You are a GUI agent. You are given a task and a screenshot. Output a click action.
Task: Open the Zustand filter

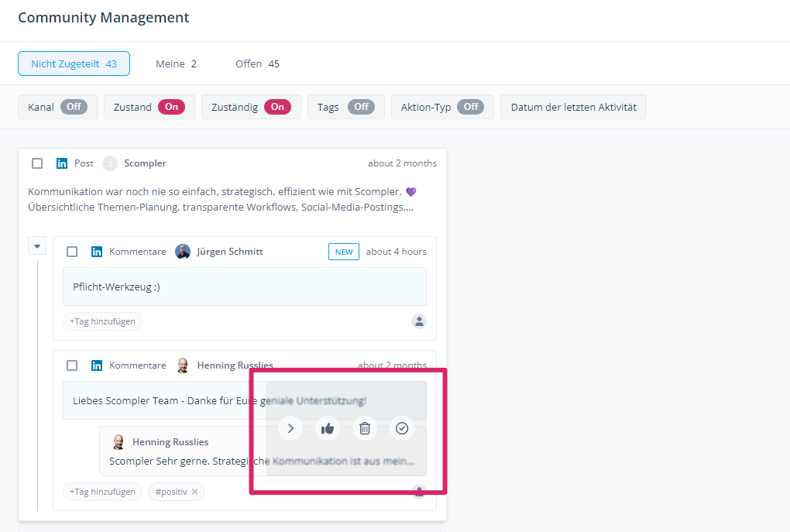149,107
